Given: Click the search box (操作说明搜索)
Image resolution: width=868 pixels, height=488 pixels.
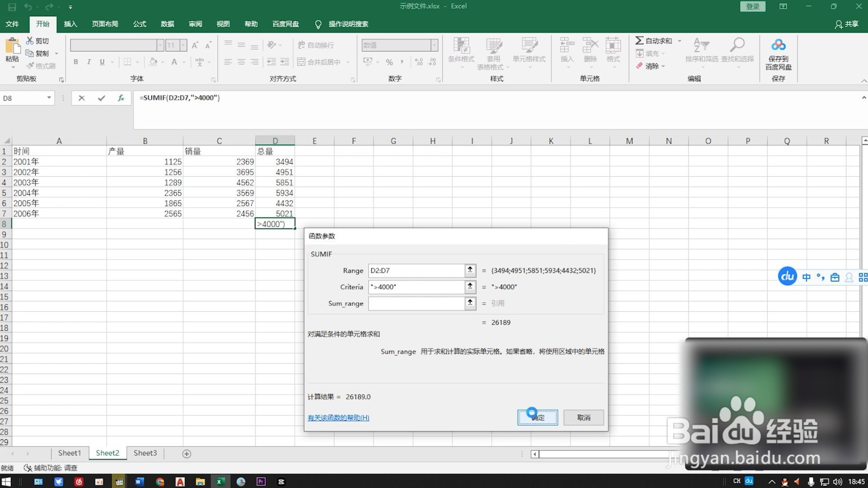Looking at the screenshot, I should (x=348, y=24).
